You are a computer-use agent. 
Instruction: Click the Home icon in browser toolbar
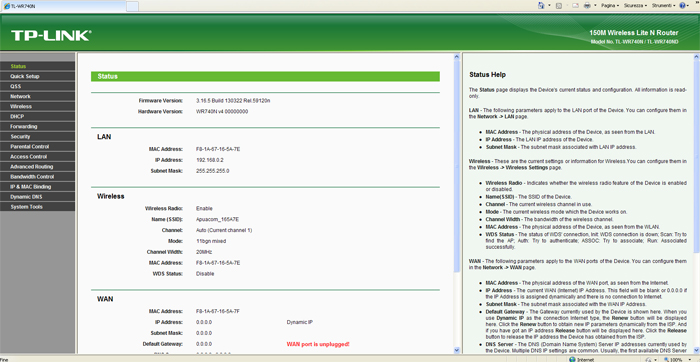pos(541,5)
